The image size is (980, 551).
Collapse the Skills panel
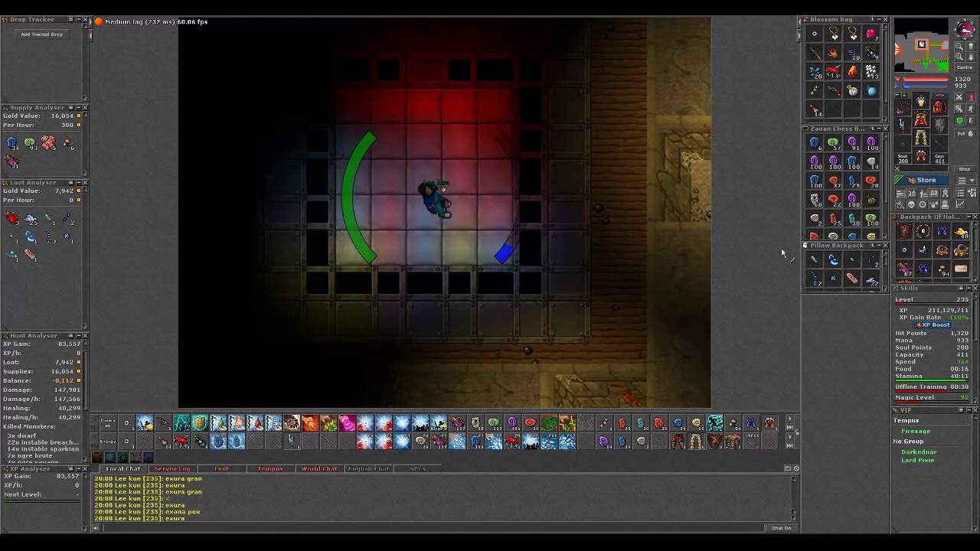[x=967, y=289]
